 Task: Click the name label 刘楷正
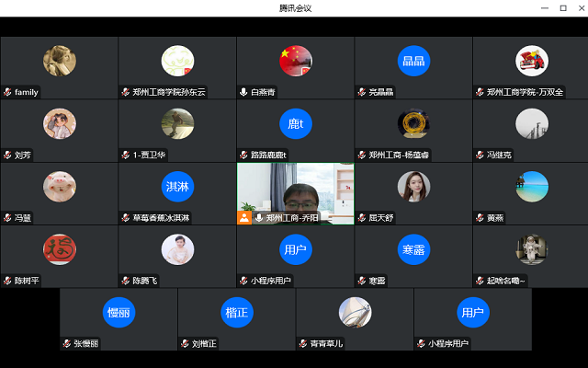click(204, 343)
